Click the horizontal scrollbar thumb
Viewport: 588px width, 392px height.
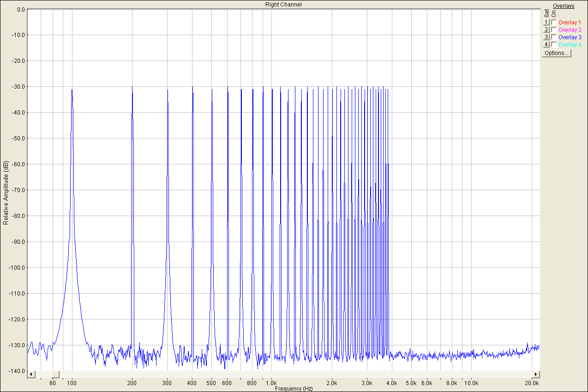coord(56,374)
